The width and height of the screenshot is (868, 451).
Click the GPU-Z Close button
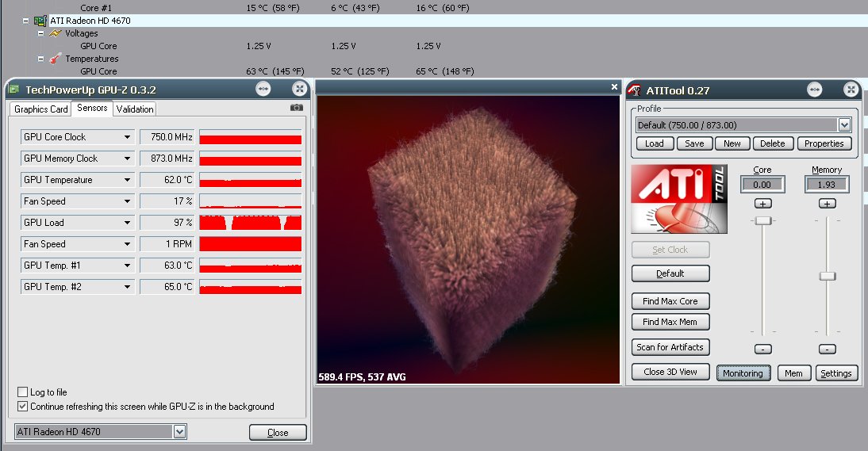coord(278,432)
